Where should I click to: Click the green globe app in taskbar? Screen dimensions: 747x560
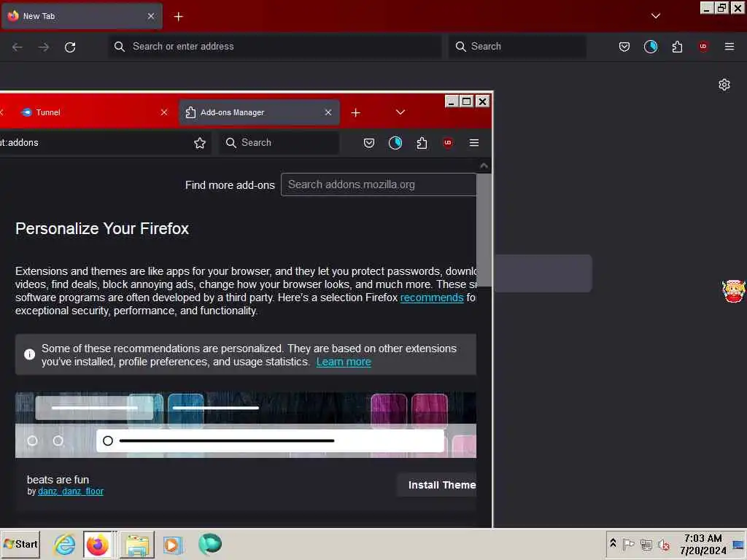[209, 544]
